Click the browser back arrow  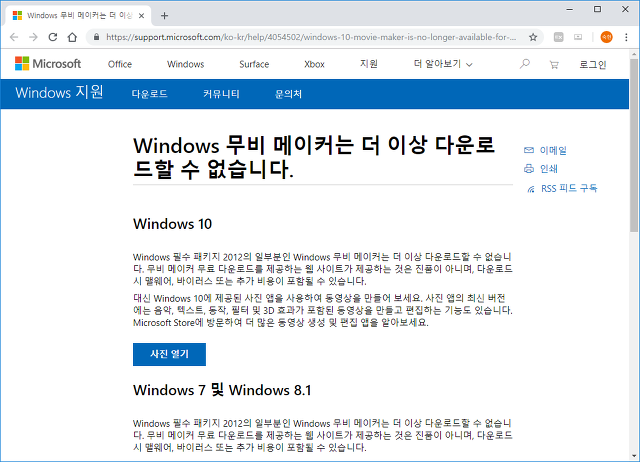coord(14,37)
